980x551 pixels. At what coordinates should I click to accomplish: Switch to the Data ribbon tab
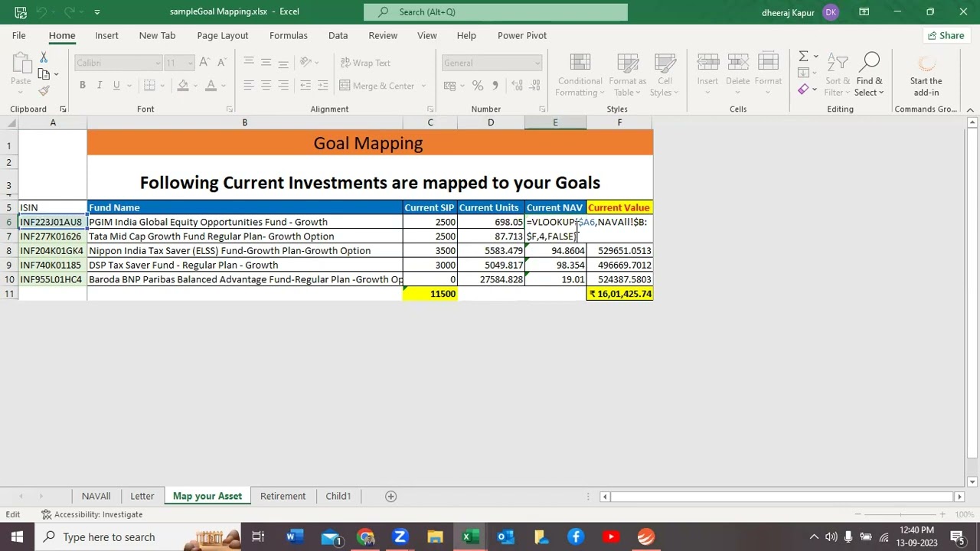pos(338,35)
